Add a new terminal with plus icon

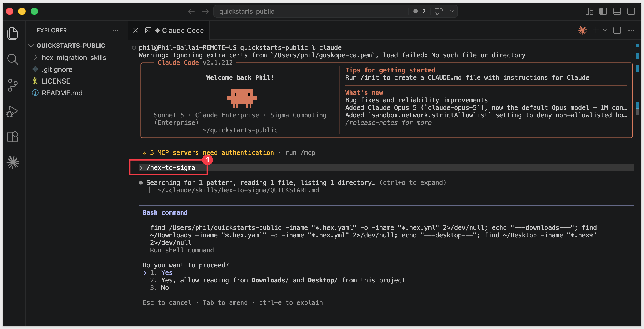tap(596, 30)
